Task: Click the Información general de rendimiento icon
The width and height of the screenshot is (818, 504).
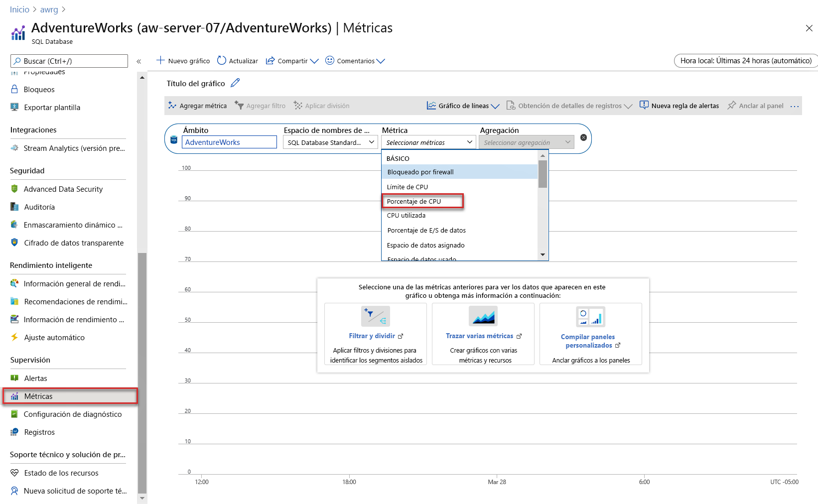Action: 14,283
